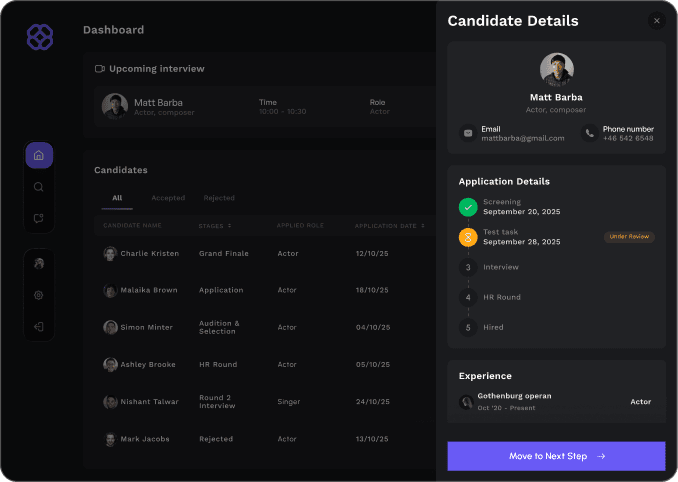Click the logout icon in the sidebar
The image size is (678, 482).
pyautogui.click(x=38, y=327)
